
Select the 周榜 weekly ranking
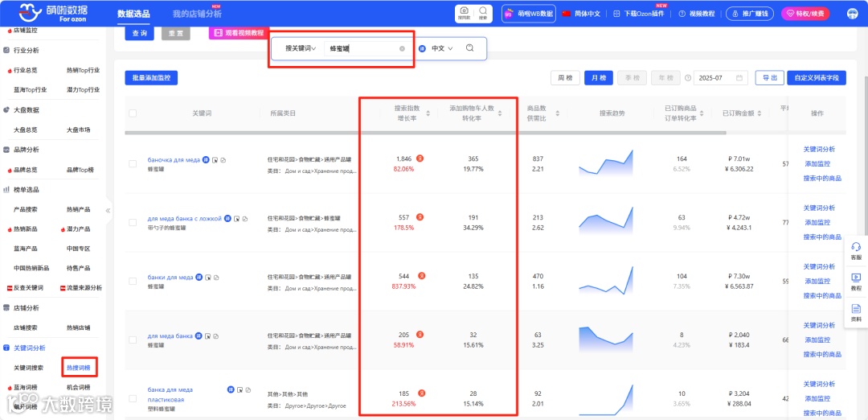coord(565,78)
